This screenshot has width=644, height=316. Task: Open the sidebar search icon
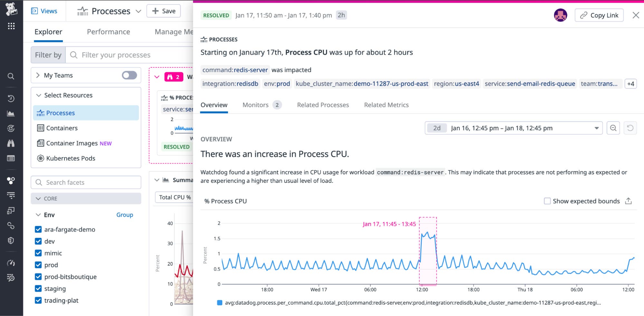(11, 76)
